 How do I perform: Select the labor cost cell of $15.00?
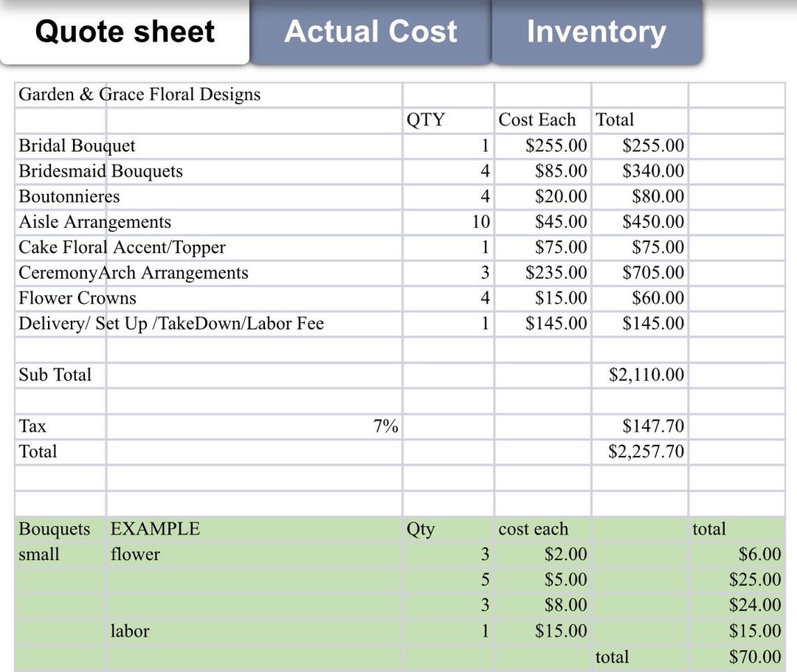(565, 631)
